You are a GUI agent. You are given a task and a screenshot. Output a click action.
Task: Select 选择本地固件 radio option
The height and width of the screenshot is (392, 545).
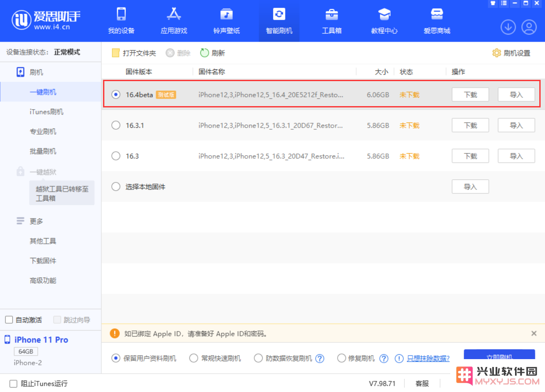coord(116,187)
